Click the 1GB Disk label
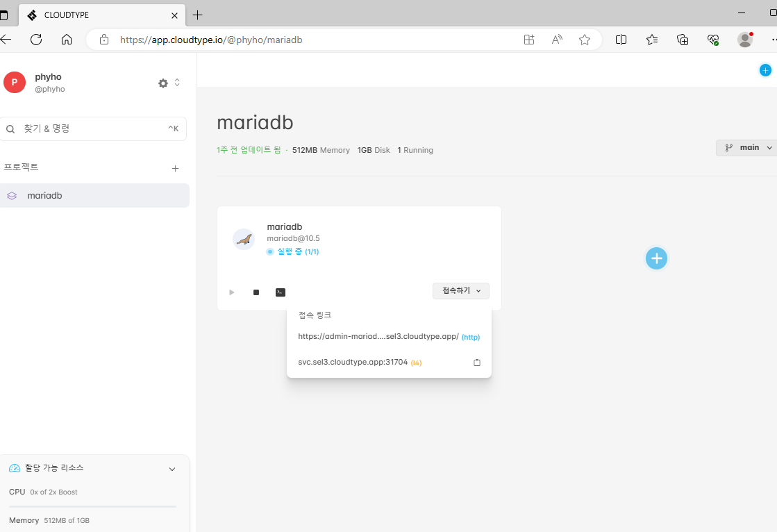 [x=374, y=150]
